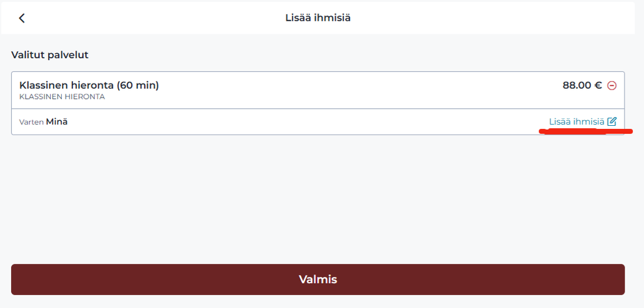Click the red underline annotation mark
Screen dimensions: 644x308
coord(586,131)
